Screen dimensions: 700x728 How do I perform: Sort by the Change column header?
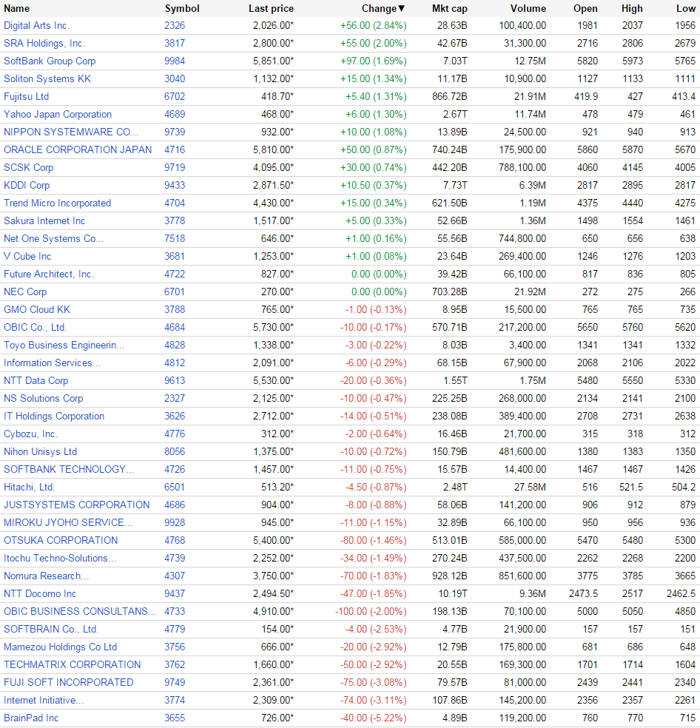[x=383, y=8]
